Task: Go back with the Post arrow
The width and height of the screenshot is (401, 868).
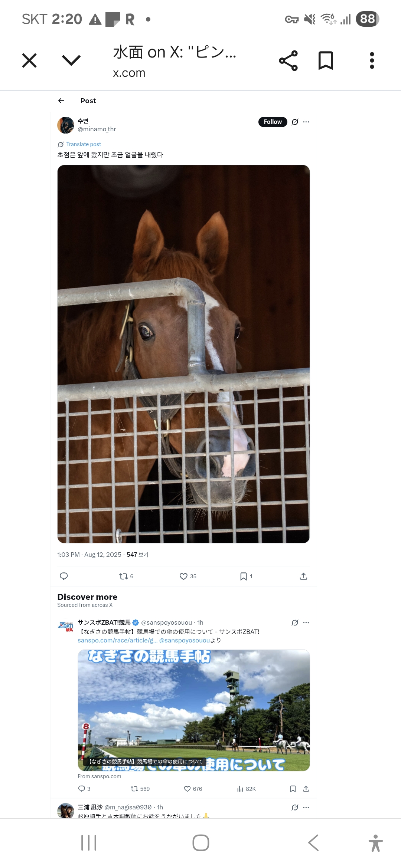Action: pos(61,101)
